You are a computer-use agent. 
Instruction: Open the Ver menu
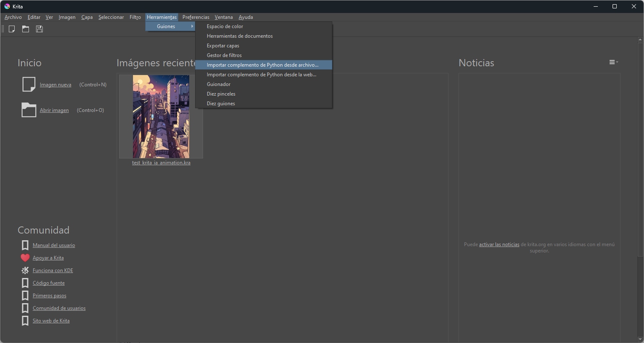pos(49,17)
